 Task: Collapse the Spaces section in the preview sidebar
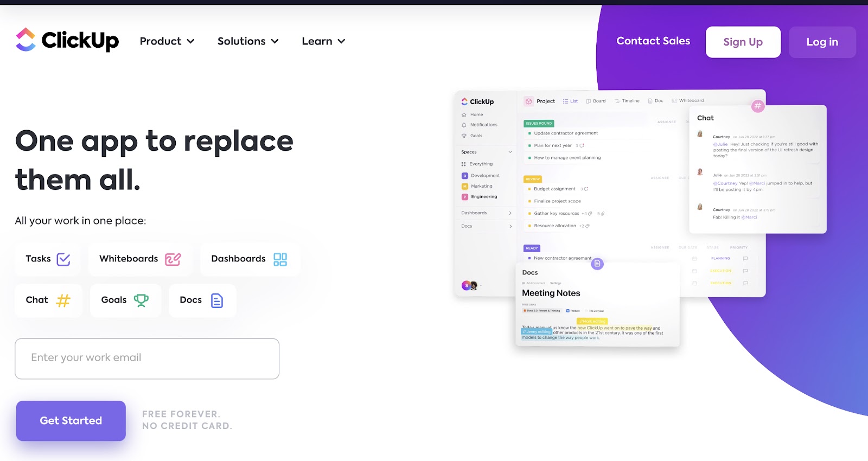(510, 152)
